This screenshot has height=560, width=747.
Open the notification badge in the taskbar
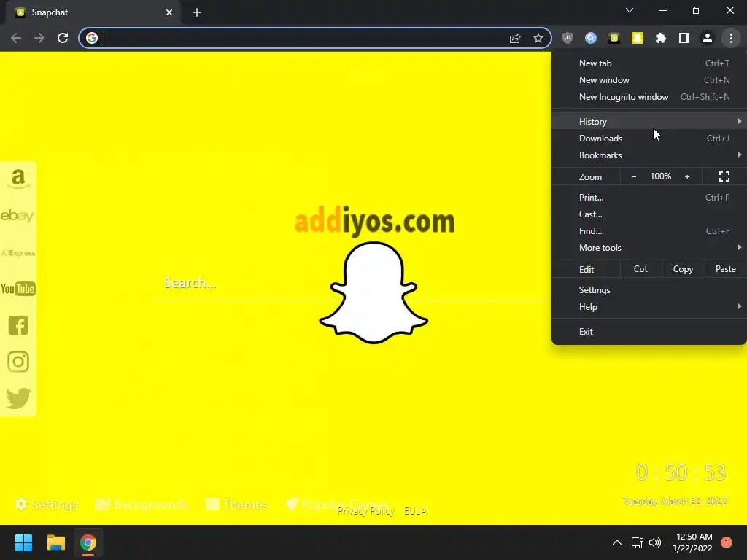coord(726,542)
